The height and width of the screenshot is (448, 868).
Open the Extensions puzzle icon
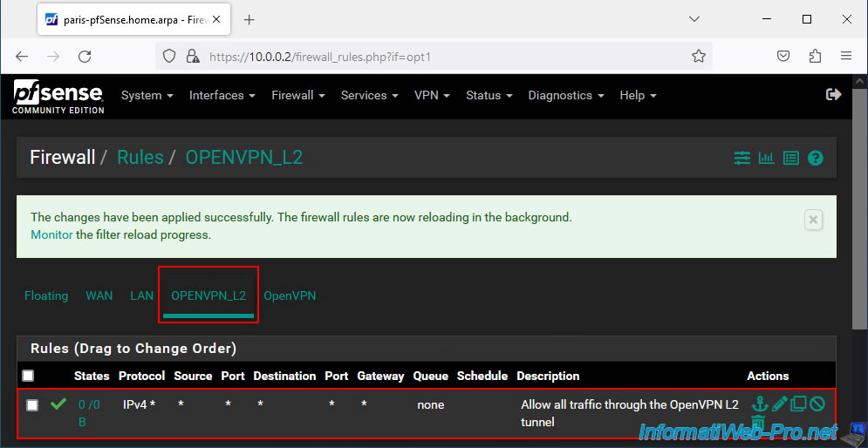click(815, 56)
